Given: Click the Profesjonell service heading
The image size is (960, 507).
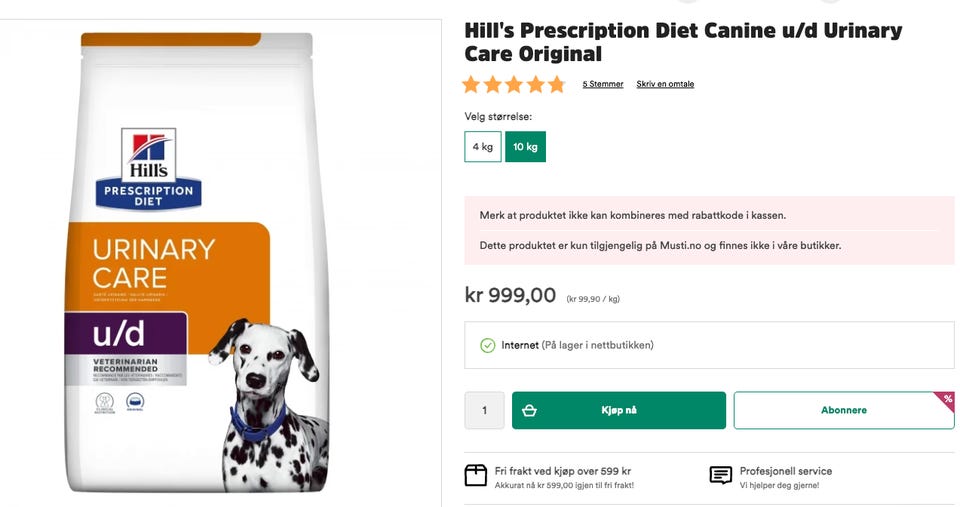Looking at the screenshot, I should 785,471.
